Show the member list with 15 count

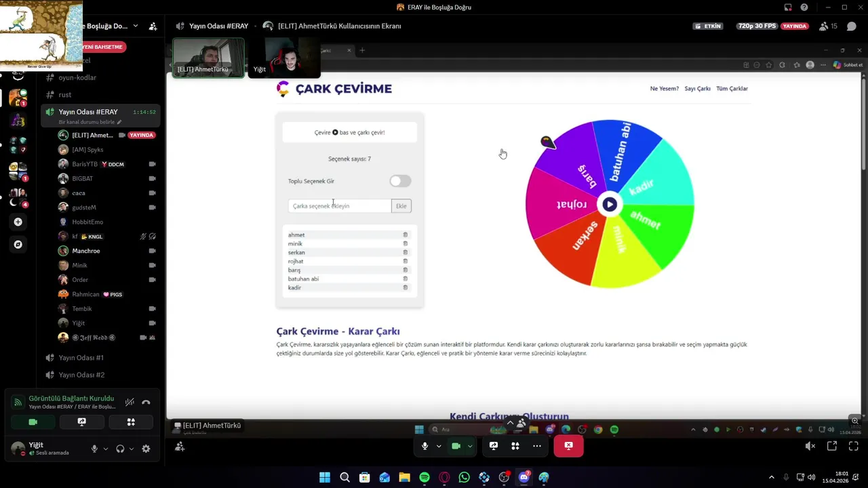[829, 26]
